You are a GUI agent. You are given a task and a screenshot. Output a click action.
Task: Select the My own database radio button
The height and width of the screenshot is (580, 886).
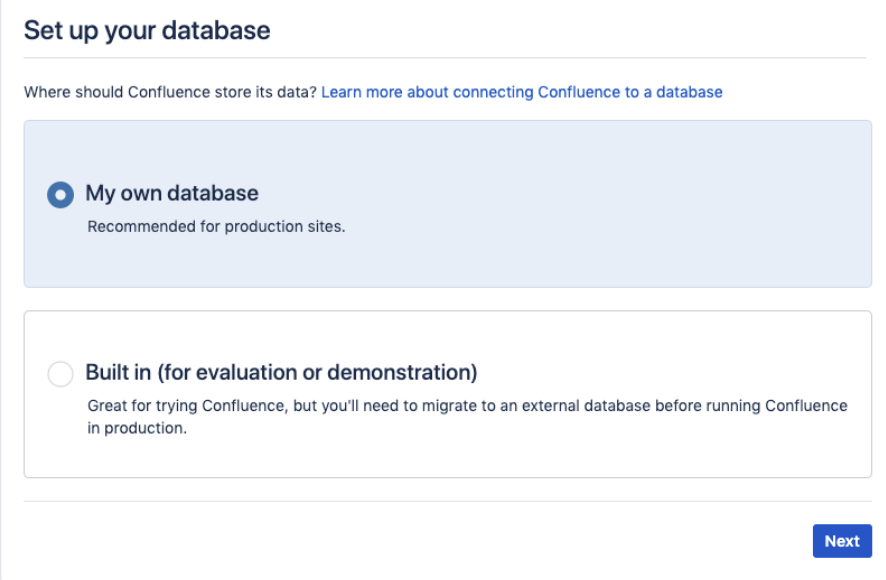pyautogui.click(x=60, y=194)
